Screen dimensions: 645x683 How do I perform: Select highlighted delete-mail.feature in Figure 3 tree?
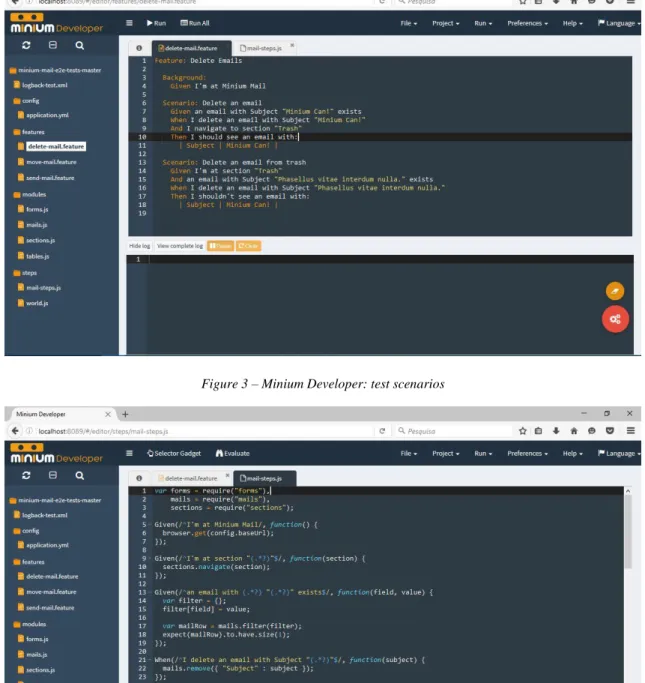pyautogui.click(x=56, y=146)
